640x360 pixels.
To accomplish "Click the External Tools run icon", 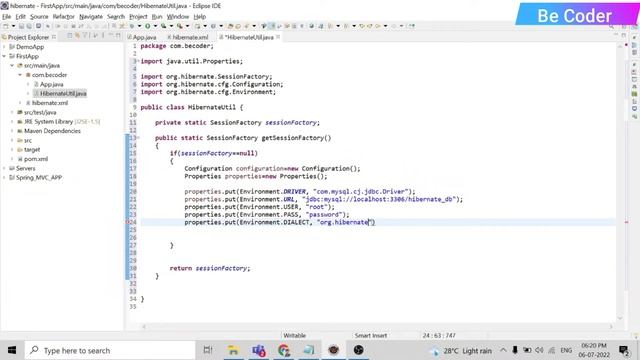I will (179, 26).
